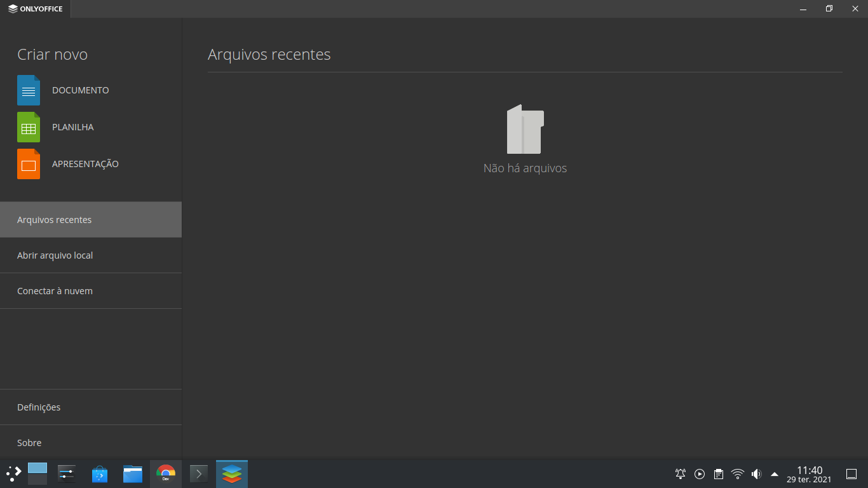
Task: Click the APRESENTAÇÃO text label
Action: pyautogui.click(x=85, y=164)
